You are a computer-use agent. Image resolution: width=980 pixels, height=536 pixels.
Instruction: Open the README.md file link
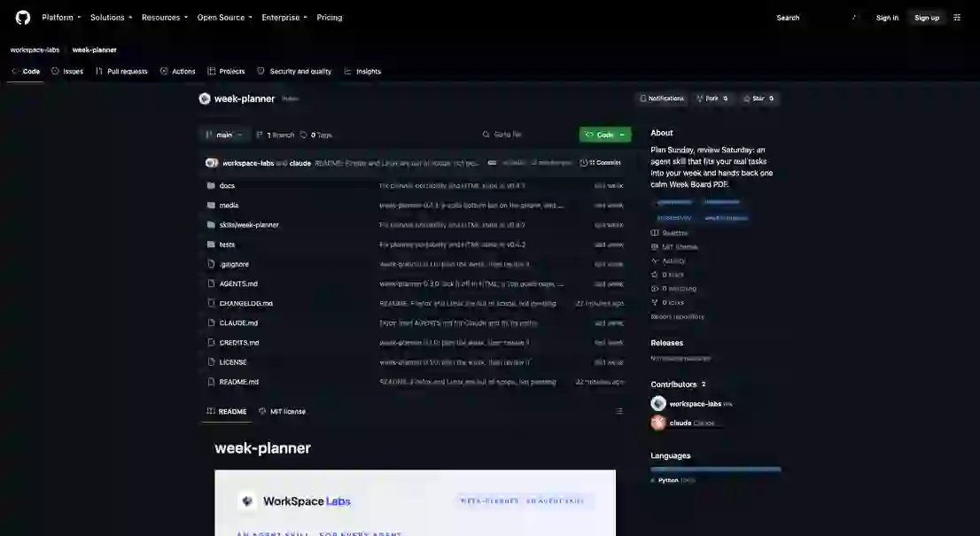(x=238, y=382)
